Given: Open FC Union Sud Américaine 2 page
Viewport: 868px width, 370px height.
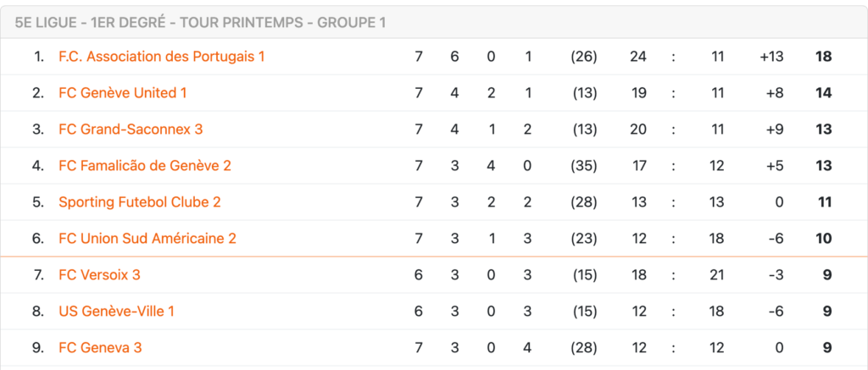Looking at the screenshot, I should (x=147, y=239).
